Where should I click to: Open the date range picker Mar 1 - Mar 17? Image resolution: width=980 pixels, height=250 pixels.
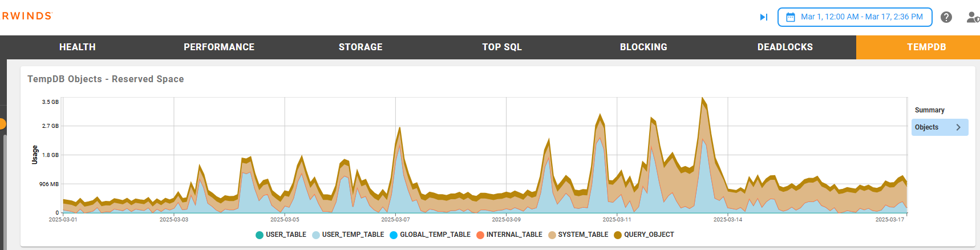click(855, 17)
